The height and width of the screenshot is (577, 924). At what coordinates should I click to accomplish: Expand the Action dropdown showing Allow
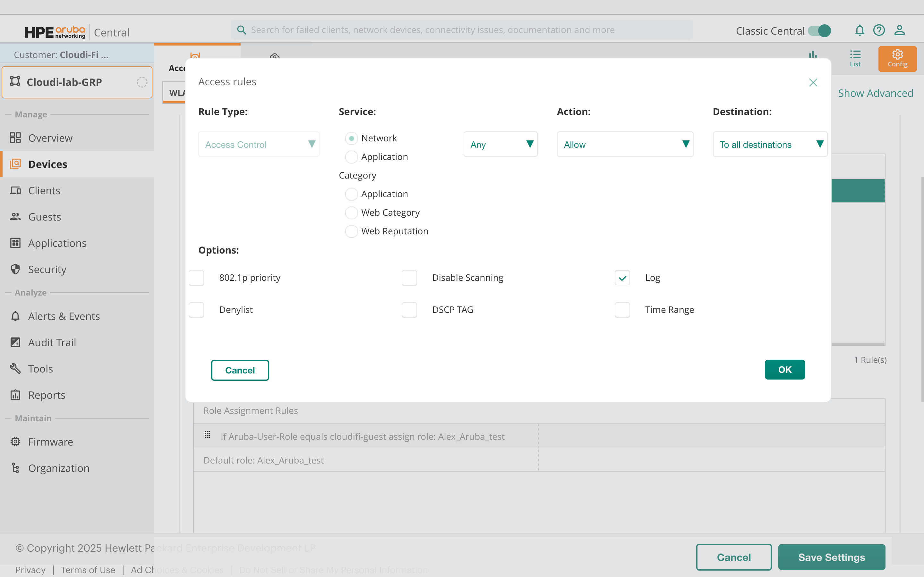click(x=625, y=144)
